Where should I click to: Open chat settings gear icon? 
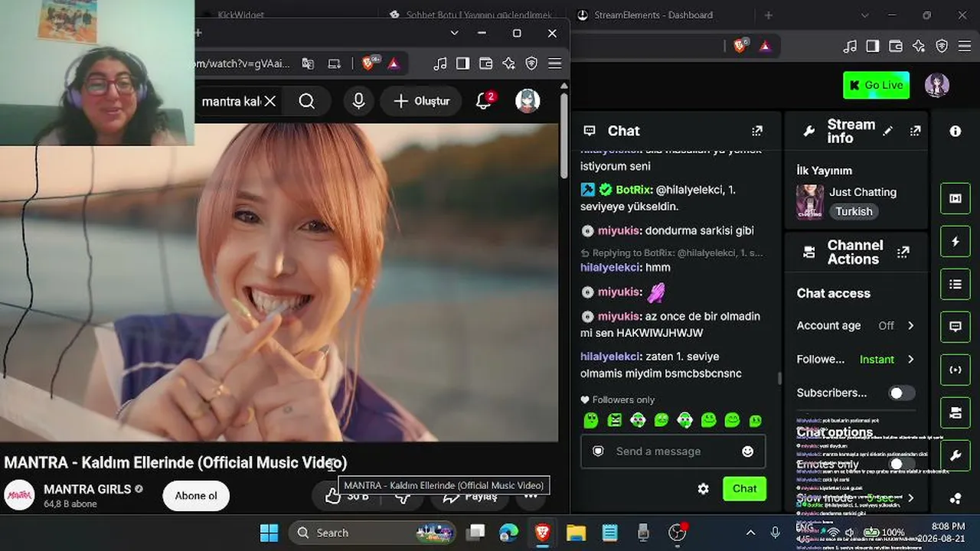(x=704, y=488)
